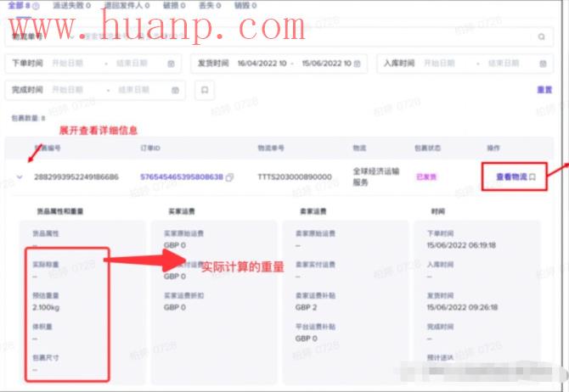Click package number 2882993952249186686
The height and width of the screenshot is (392, 569).
76,177
